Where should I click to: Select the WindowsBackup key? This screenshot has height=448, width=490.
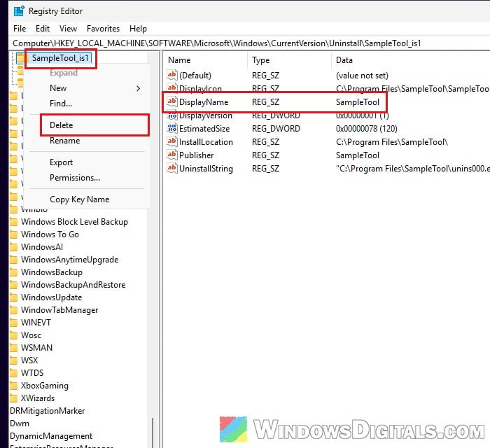pyautogui.click(x=52, y=272)
